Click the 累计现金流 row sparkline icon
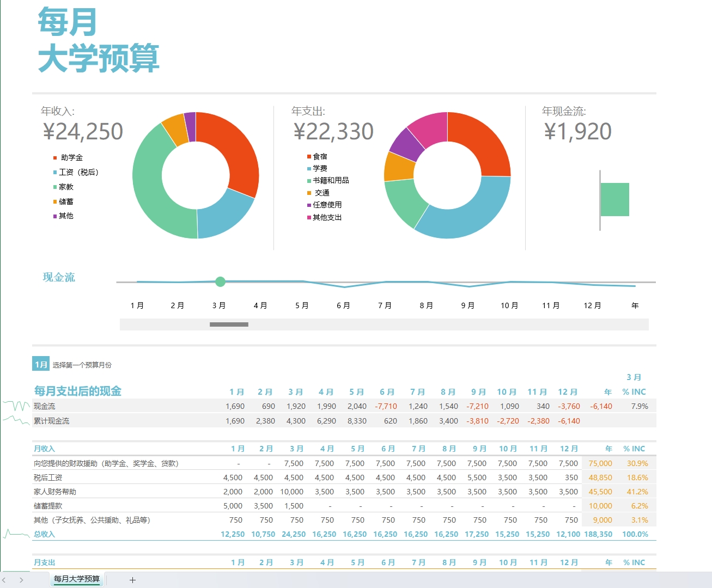 [x=16, y=420]
